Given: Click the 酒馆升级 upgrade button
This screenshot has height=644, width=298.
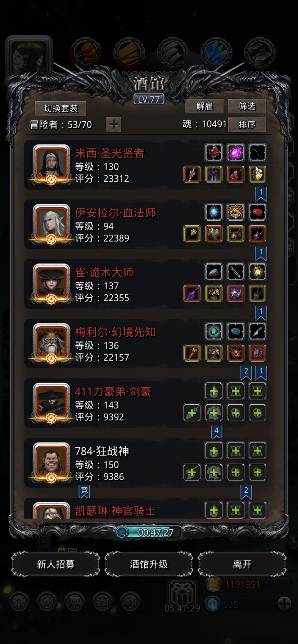Looking at the screenshot, I should [149, 564].
